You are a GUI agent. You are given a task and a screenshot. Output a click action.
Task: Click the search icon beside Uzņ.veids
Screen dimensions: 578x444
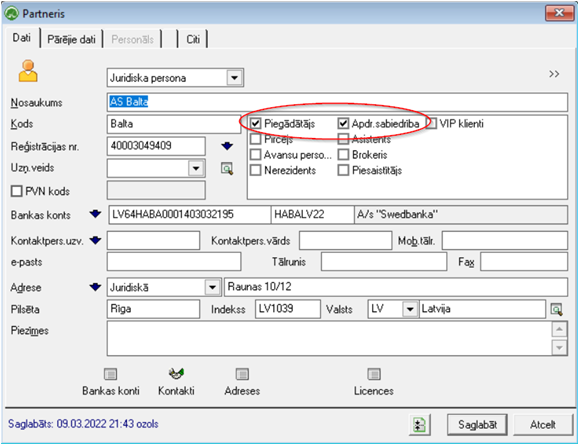tap(227, 169)
